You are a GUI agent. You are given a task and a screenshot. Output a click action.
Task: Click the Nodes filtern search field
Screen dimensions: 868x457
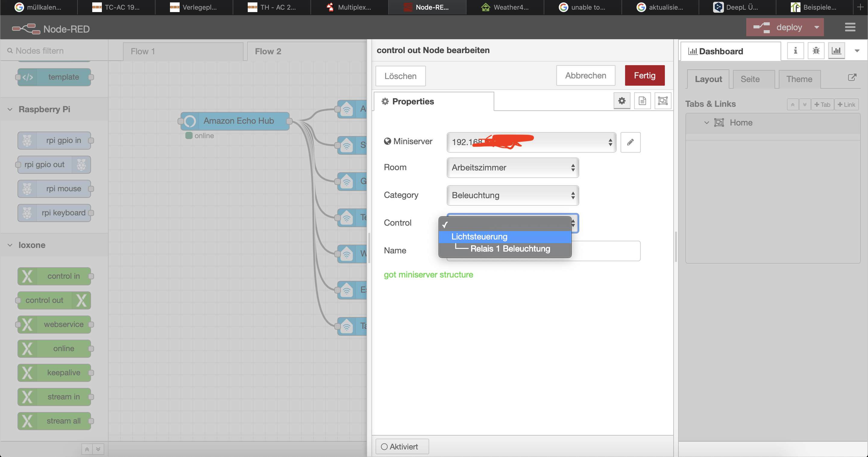coord(54,51)
